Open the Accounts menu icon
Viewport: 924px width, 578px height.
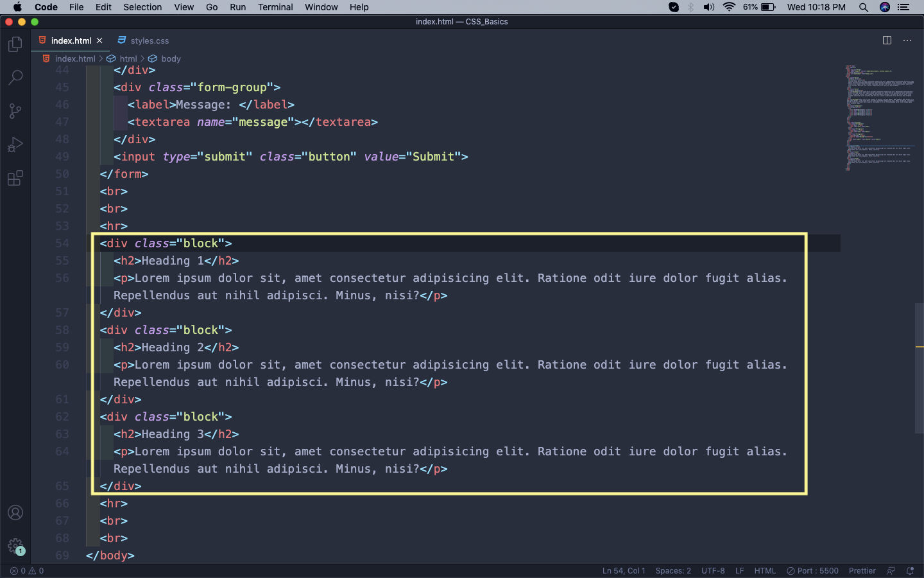click(15, 512)
